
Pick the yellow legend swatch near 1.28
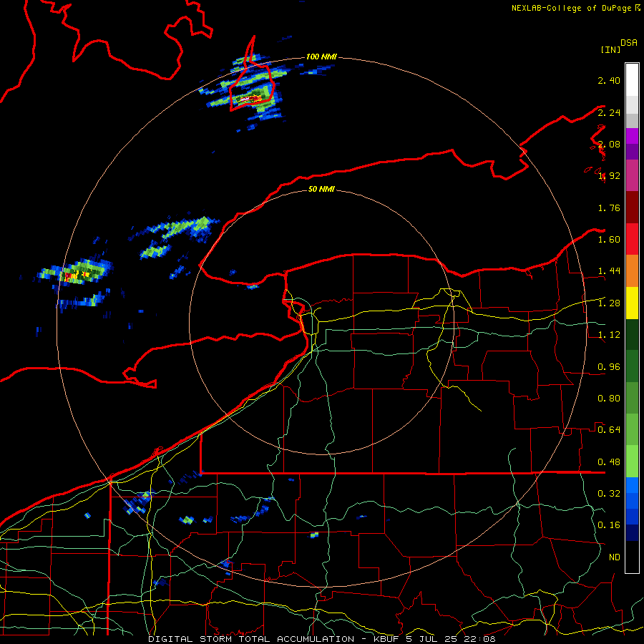click(x=632, y=303)
